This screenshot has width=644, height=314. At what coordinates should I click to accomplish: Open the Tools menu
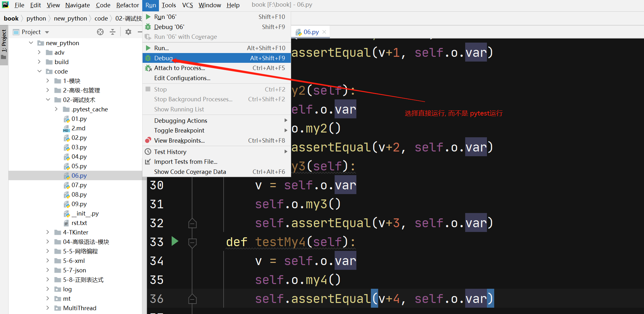tap(169, 5)
